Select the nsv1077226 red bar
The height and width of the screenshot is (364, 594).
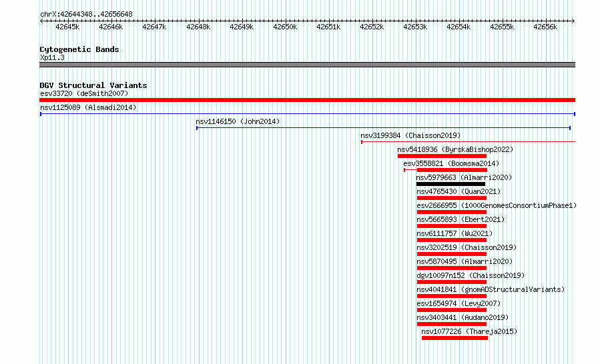455,338
